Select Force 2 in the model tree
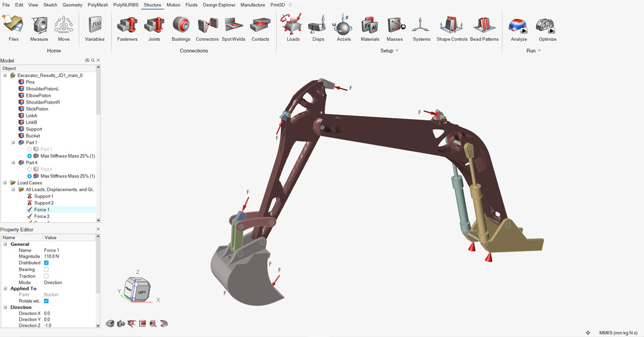The height and width of the screenshot is (337, 644). (41, 216)
